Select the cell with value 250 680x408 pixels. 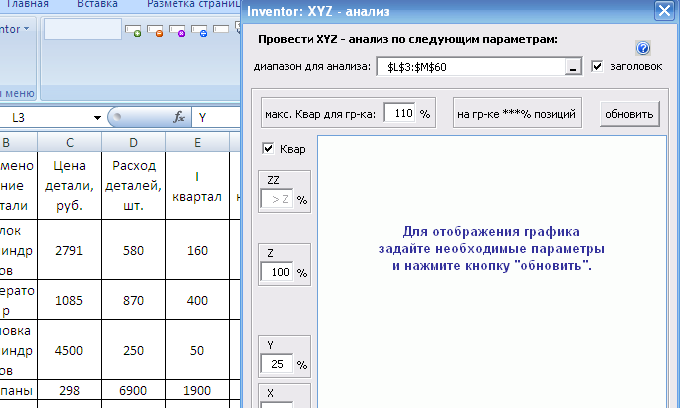coord(133,350)
